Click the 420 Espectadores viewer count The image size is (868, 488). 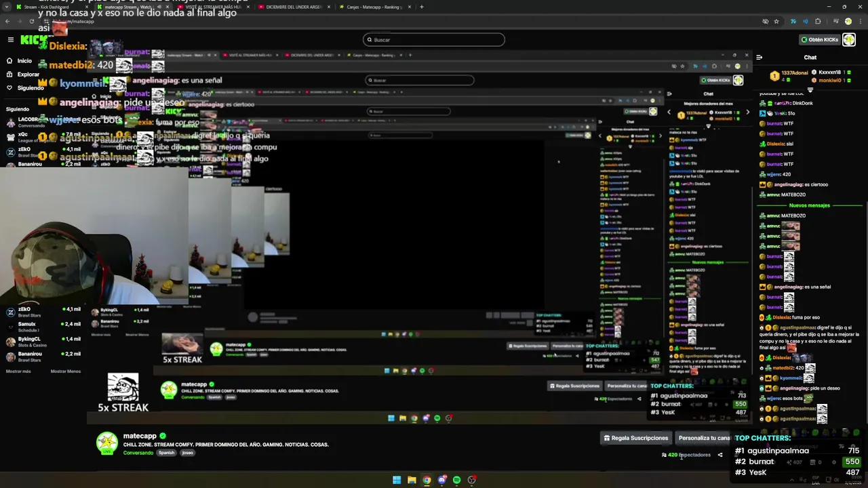coord(686,455)
